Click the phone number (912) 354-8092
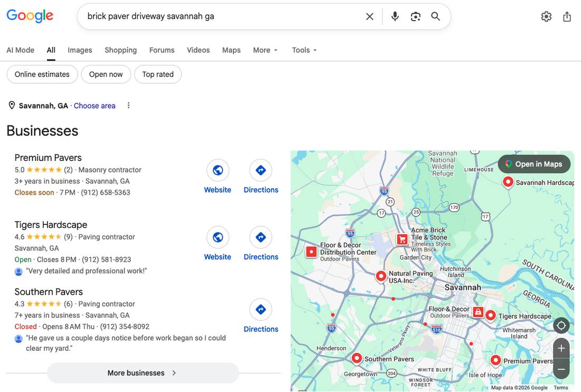The image size is (581, 392). [125, 327]
